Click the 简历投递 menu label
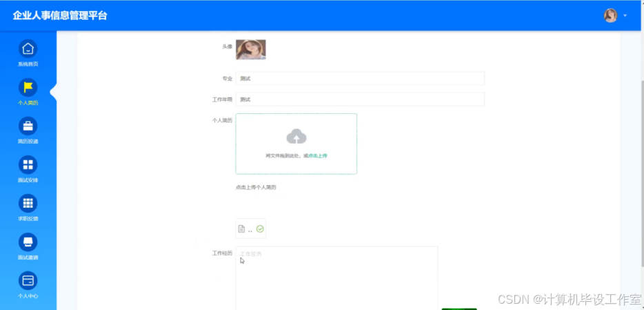The width and height of the screenshot is (644, 310). (x=28, y=142)
